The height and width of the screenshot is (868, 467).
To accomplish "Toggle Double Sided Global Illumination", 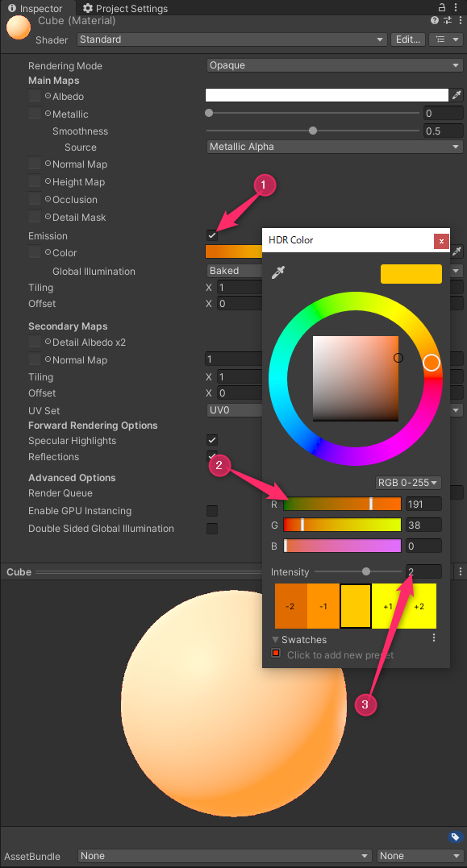I will point(211,528).
